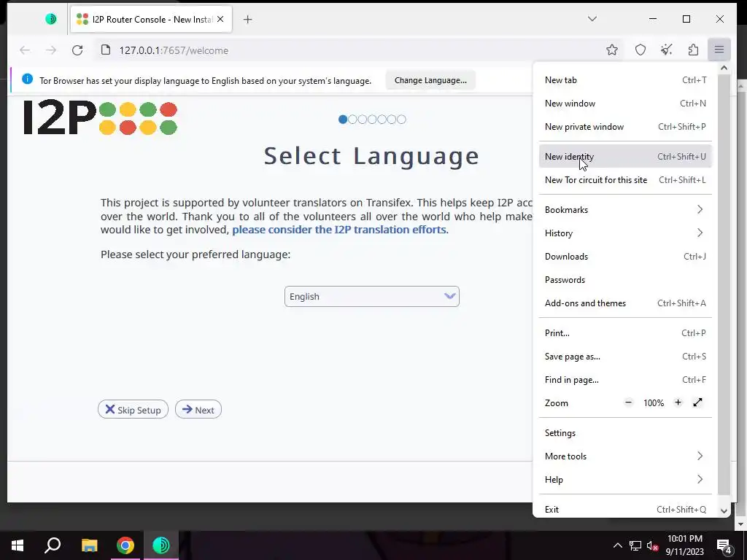Open the notification center icon
Image resolution: width=747 pixels, height=560 pixels.
pos(724,546)
